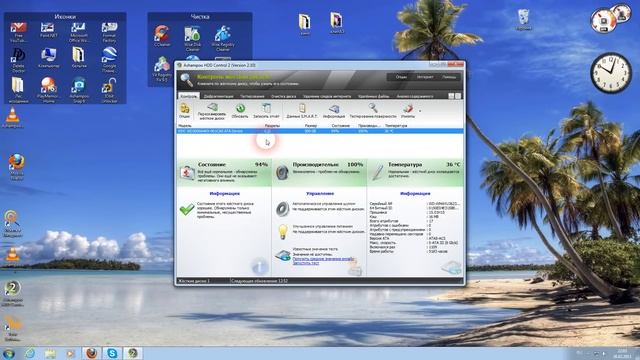Screen dimensions: 640x360
Task: Open Format Factory desktop shortcut
Action: coord(109,32)
